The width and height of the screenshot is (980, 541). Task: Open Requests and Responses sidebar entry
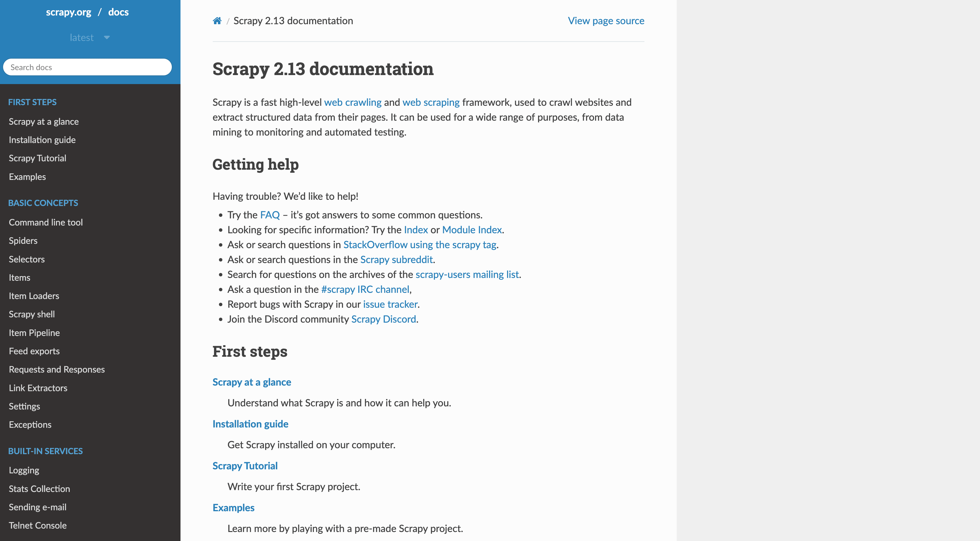tap(57, 369)
